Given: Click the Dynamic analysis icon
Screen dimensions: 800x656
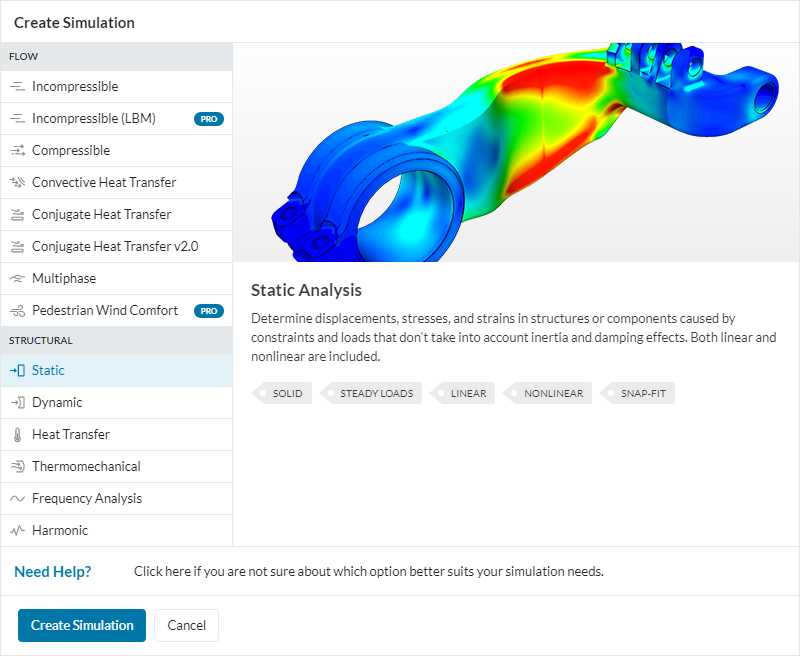Looking at the screenshot, I should (x=17, y=403).
